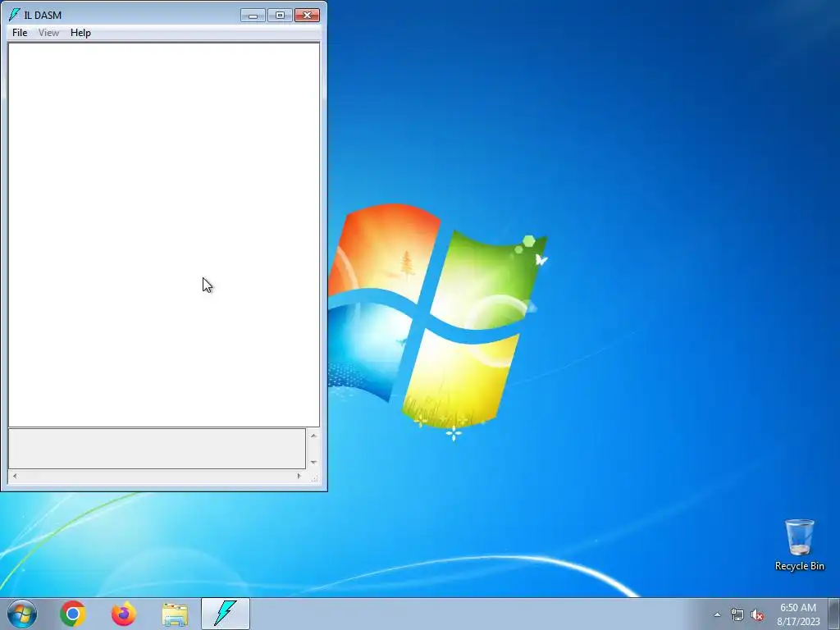
Task: Launch Google Chrome from the taskbar
Action: (x=73, y=614)
